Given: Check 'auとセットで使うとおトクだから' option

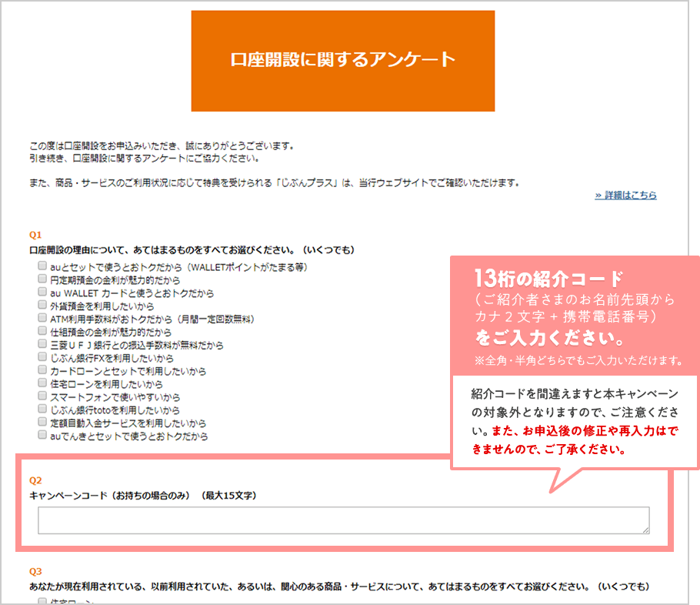Looking at the screenshot, I should pyautogui.click(x=43, y=266).
